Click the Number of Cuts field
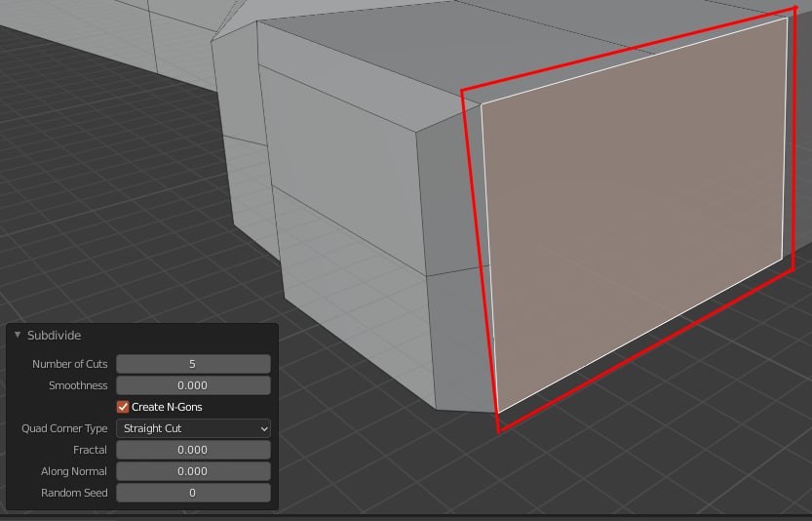The width and height of the screenshot is (812, 521). [193, 364]
